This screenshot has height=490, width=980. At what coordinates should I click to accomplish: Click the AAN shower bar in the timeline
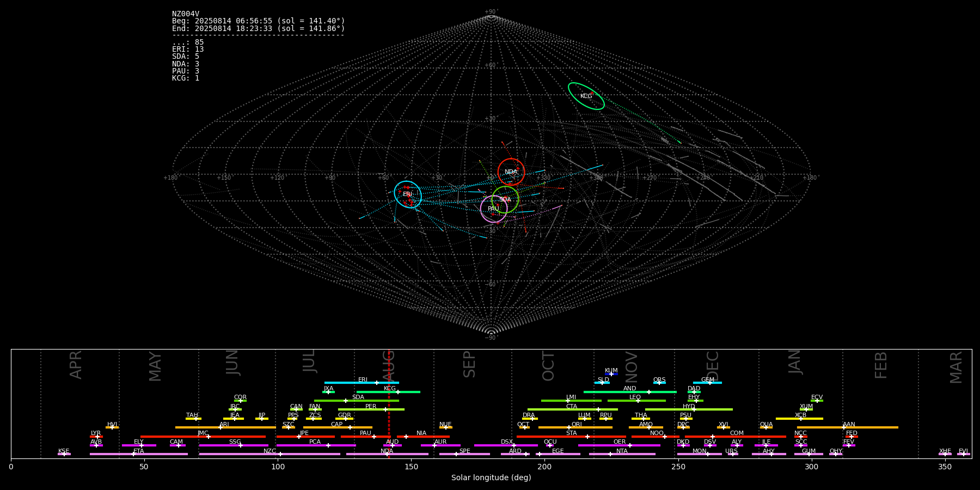pyautogui.click(x=848, y=427)
